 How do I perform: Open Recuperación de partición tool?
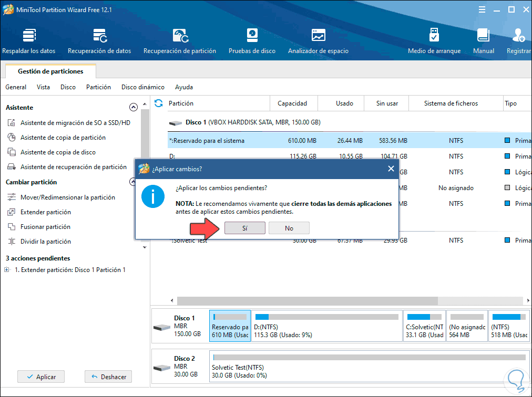[180, 41]
